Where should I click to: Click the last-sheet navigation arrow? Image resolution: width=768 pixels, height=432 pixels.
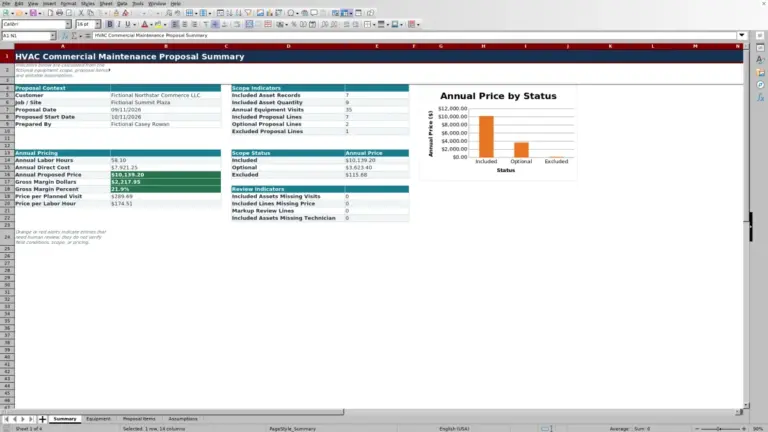[31, 419]
